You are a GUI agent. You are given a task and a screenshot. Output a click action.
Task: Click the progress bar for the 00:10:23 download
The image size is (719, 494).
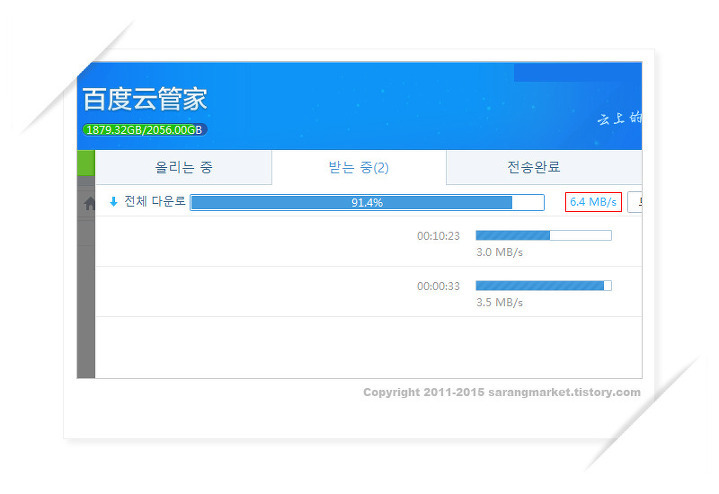pos(543,236)
